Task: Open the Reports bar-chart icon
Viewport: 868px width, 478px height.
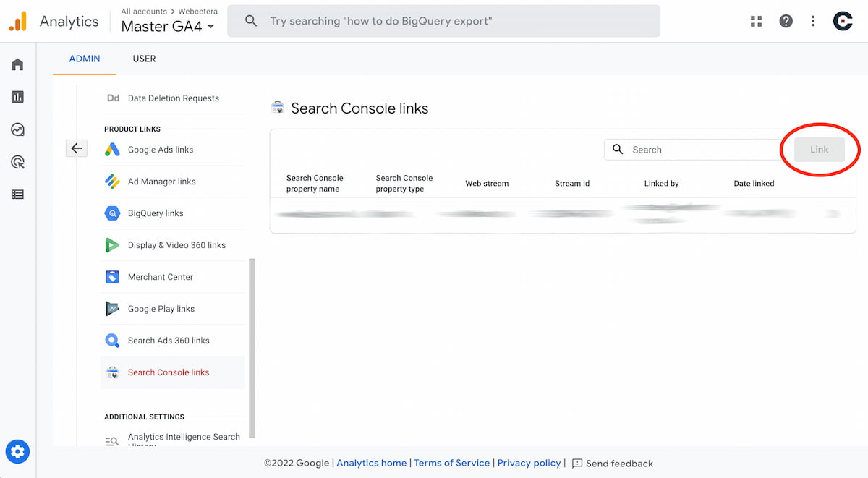Action: [17, 97]
